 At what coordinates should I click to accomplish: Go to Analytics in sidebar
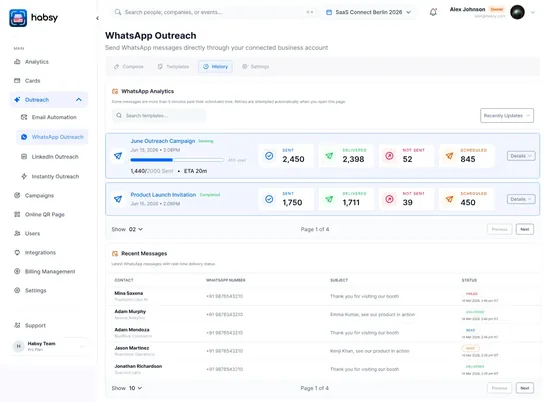point(37,62)
